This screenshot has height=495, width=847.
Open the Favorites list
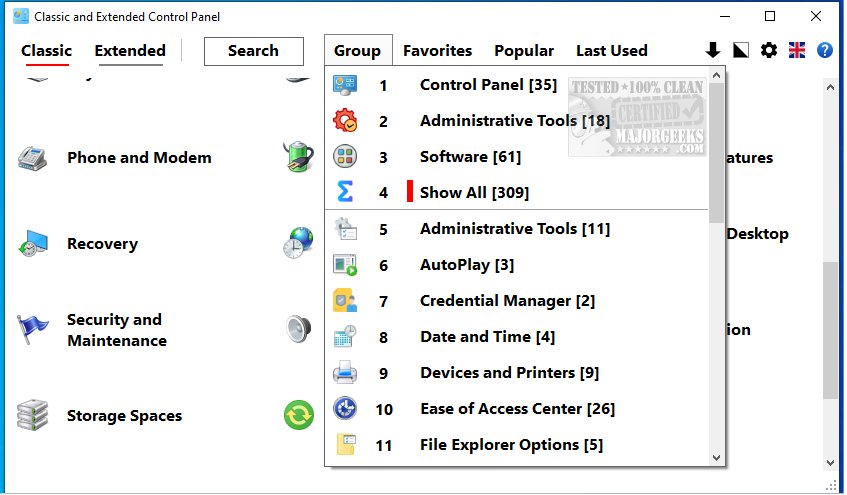437,51
